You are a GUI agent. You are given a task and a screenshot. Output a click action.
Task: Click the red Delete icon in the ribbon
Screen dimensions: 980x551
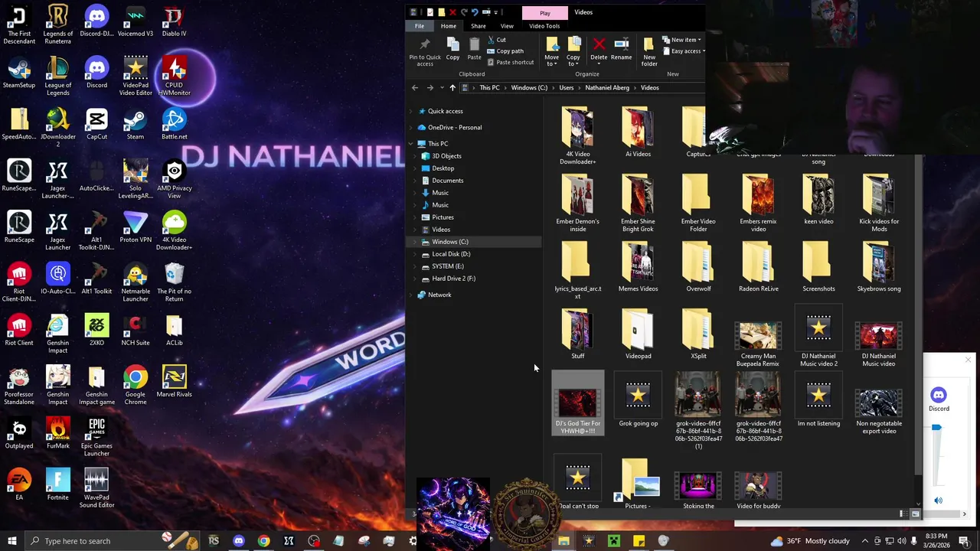pyautogui.click(x=599, y=45)
